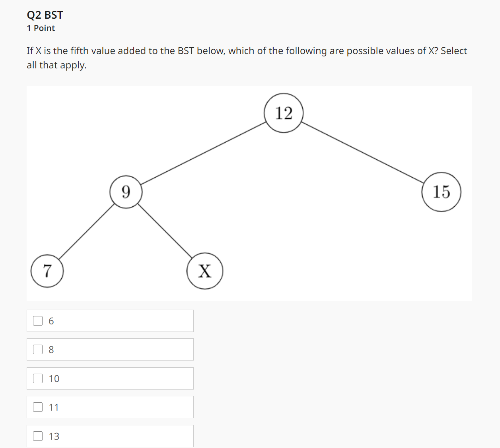Click the question text about value X
The height and width of the screenshot is (448, 500).
pos(247,51)
